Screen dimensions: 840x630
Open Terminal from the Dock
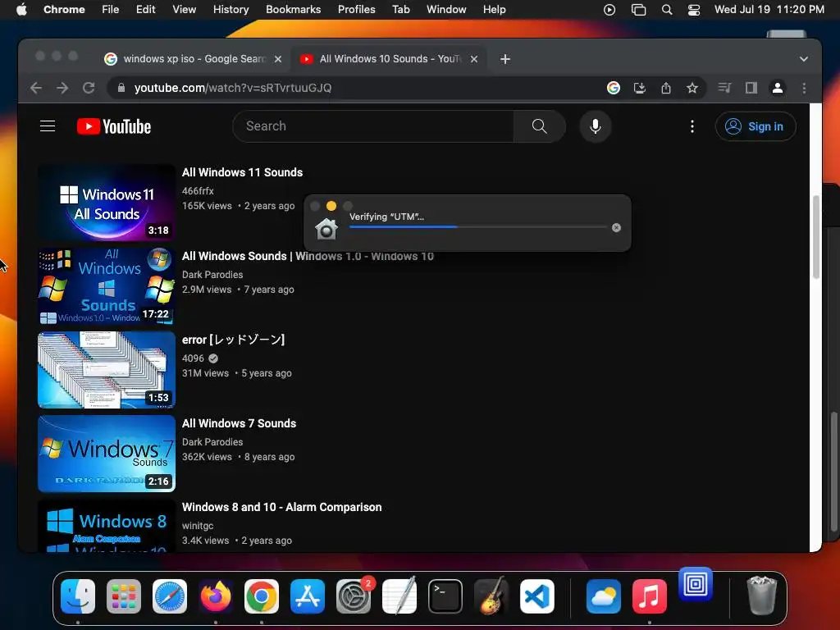[445, 596]
